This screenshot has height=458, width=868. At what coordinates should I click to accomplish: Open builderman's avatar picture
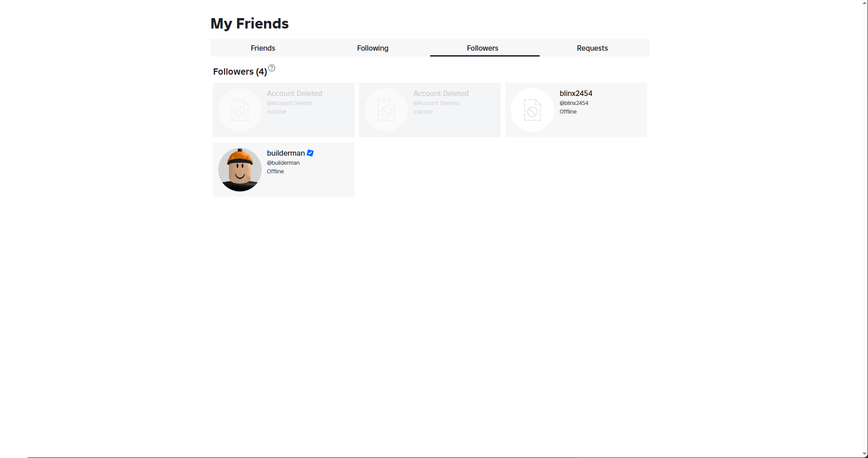click(x=240, y=170)
